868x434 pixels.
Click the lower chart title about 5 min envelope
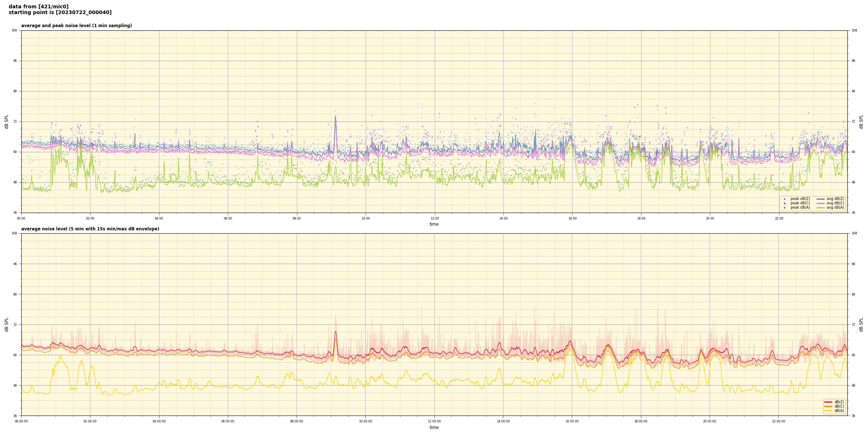(90, 229)
